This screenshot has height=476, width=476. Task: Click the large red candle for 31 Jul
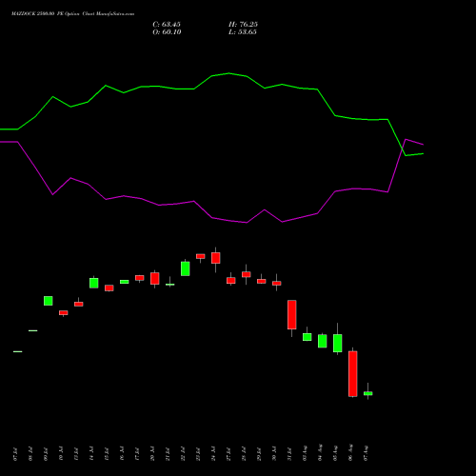point(292,314)
